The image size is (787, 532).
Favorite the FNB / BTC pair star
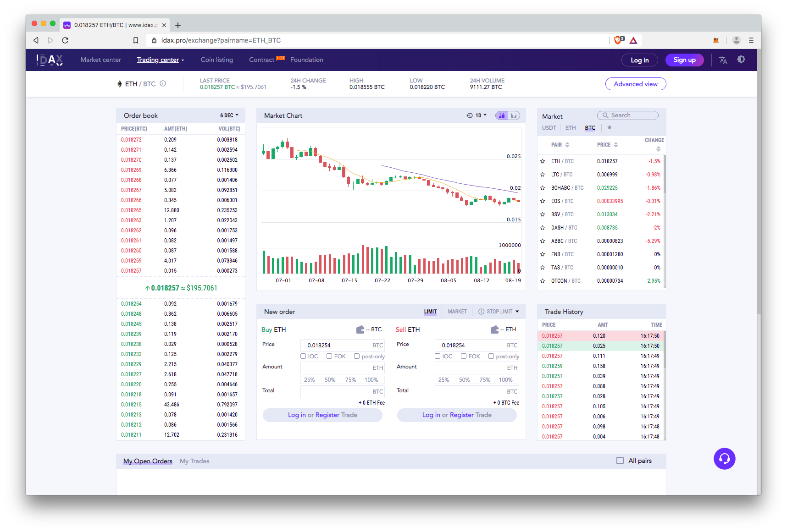tap(543, 254)
